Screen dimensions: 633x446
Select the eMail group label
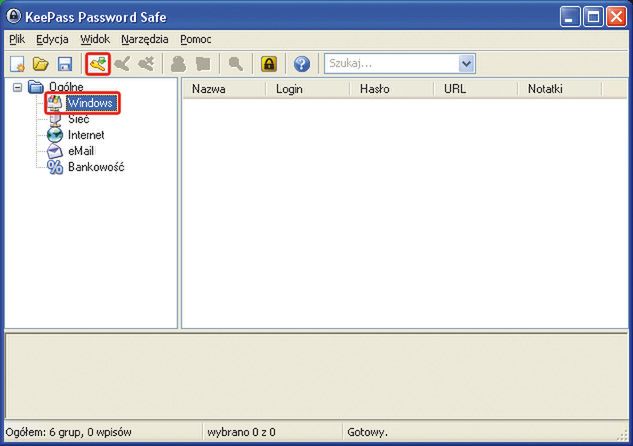point(81,151)
